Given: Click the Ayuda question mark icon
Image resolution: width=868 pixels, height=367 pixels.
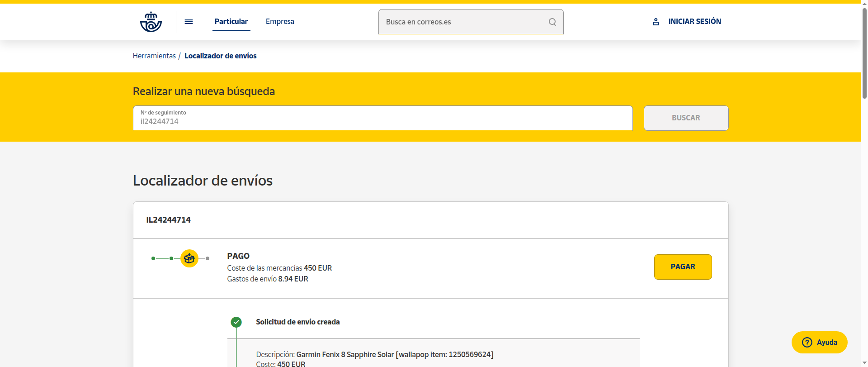Looking at the screenshot, I should (x=807, y=343).
